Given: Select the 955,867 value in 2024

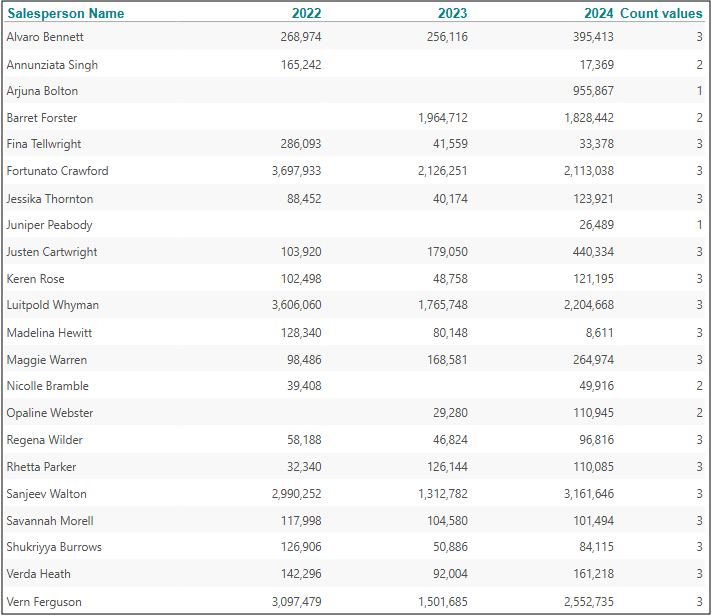Looking at the screenshot, I should [x=590, y=91].
